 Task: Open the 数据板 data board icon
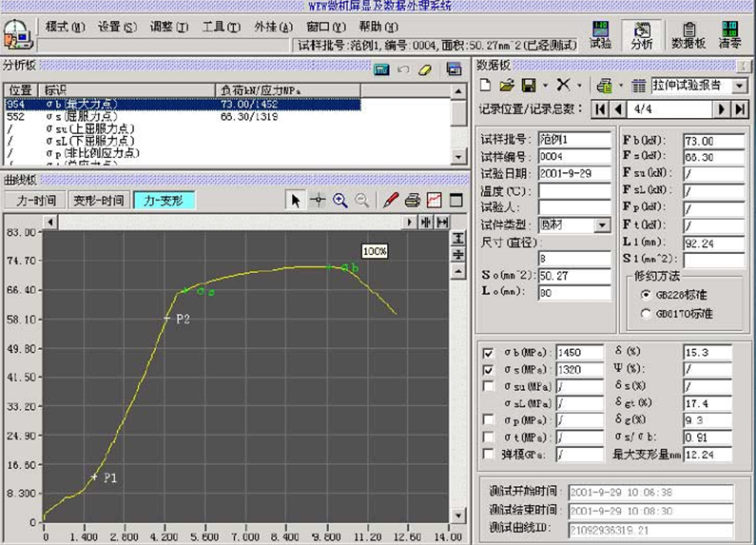pos(688,35)
